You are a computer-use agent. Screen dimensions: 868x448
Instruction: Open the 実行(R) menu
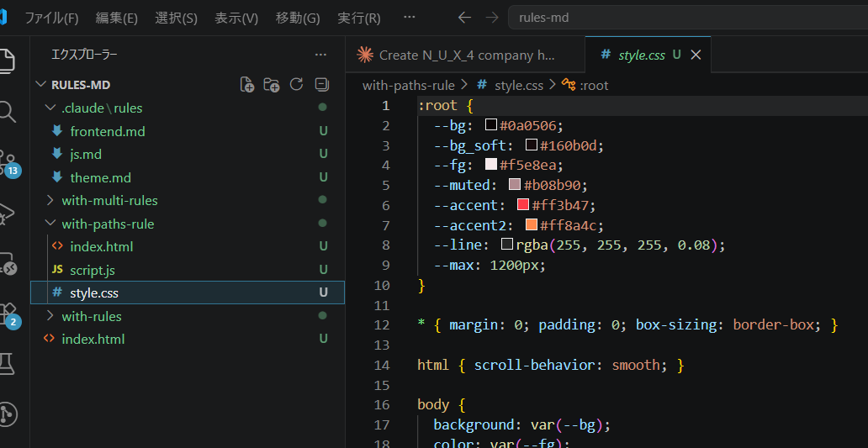pos(358,18)
